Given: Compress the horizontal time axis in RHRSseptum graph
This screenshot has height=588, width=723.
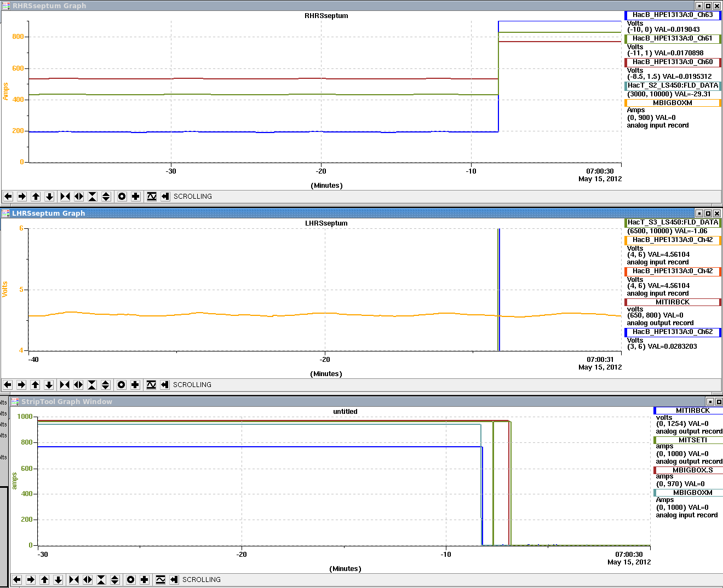Looking at the screenshot, I should coord(65,196).
